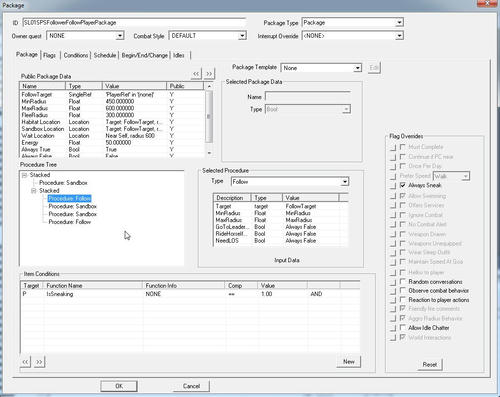Open the Combat Style dropdown
Viewport: 500px width, 397px height.
point(242,36)
